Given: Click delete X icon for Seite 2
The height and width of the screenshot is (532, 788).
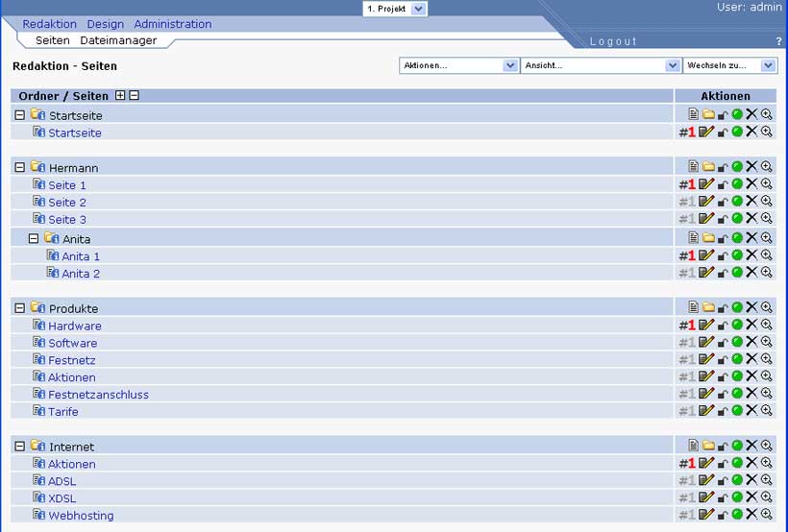Looking at the screenshot, I should pos(751,201).
